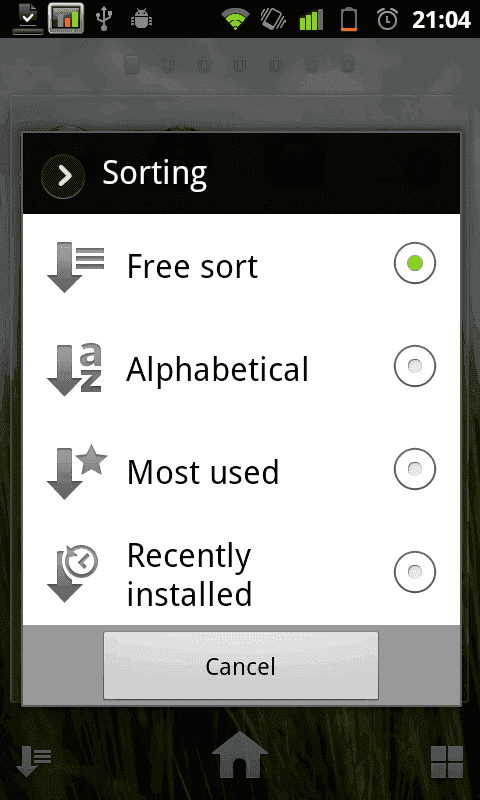Screen dimensions: 480x800
Task: Choose the Most used menu entry
Action: pos(241,472)
